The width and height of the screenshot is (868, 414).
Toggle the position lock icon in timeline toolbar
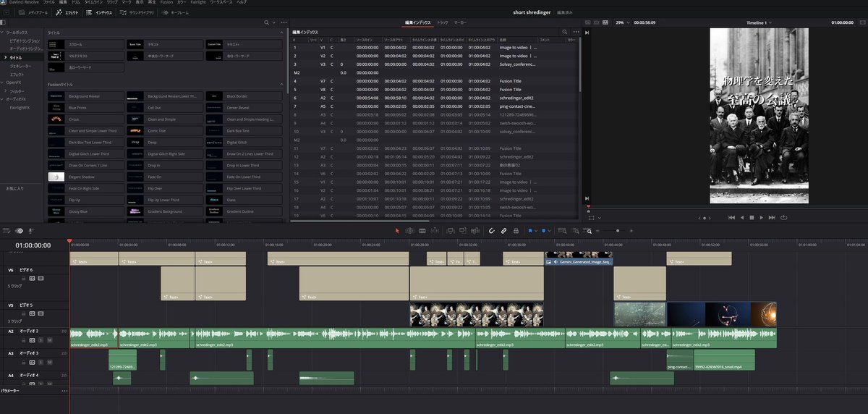(515, 230)
